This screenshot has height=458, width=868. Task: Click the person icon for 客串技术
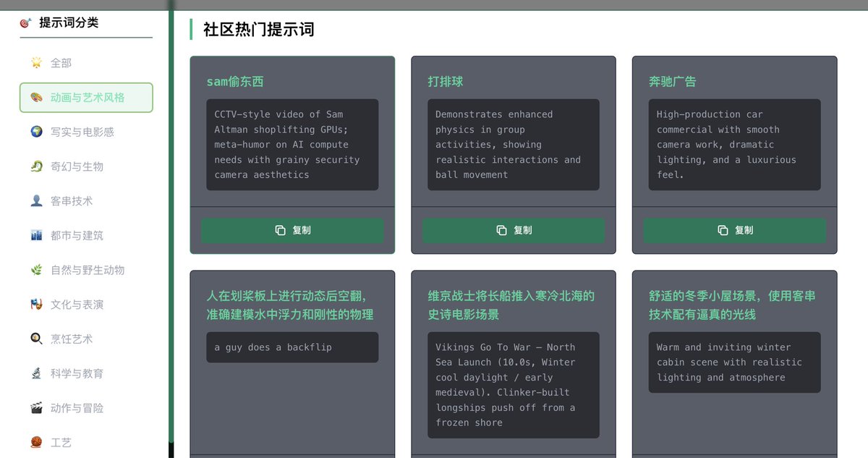[36, 201]
